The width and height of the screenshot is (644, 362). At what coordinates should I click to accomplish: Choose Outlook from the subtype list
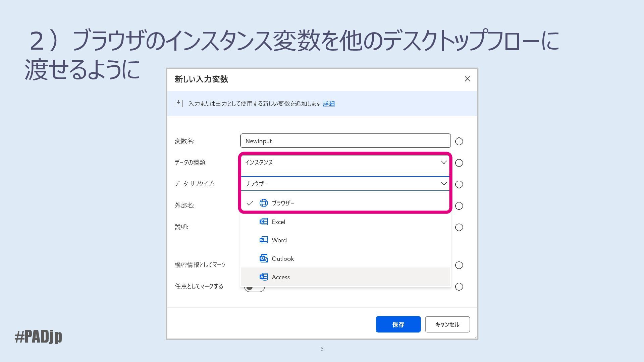click(x=282, y=259)
